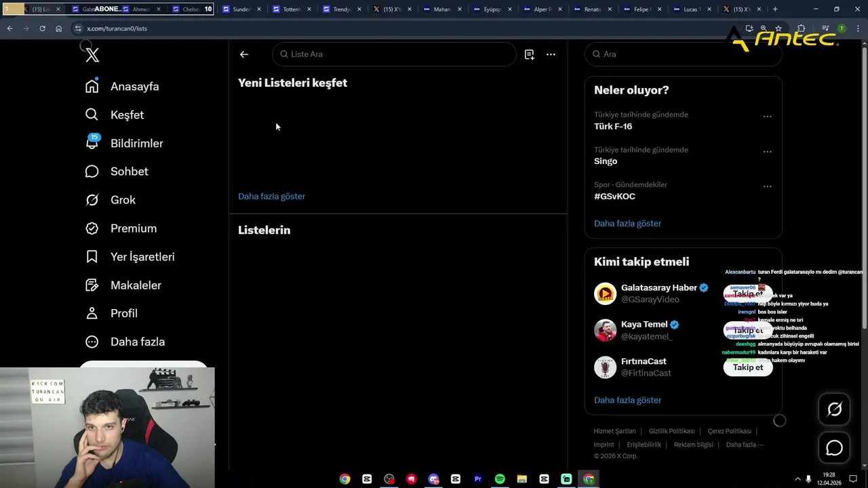This screenshot has width=868, height=488.
Task: Reload the page in the browser toolbar
Action: tap(42, 28)
